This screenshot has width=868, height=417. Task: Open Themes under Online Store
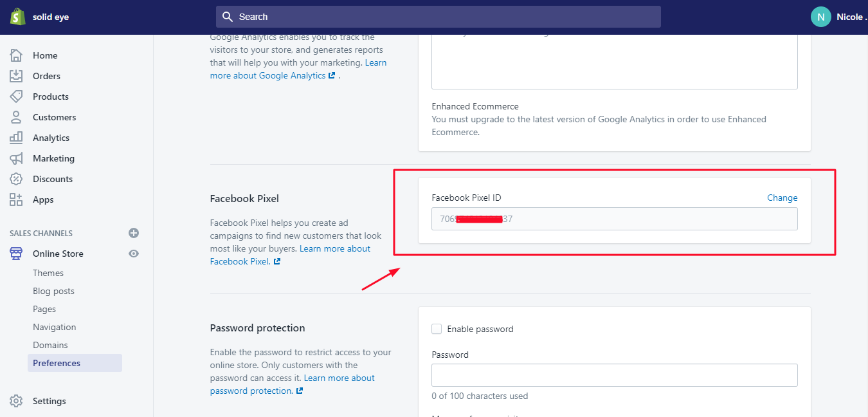[48, 273]
